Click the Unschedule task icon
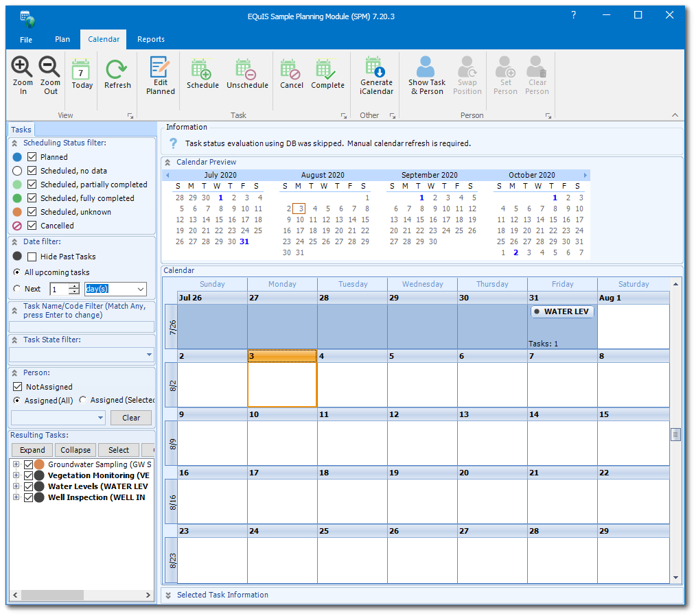Image resolution: width=696 pixels, height=616 pixels. point(247,73)
